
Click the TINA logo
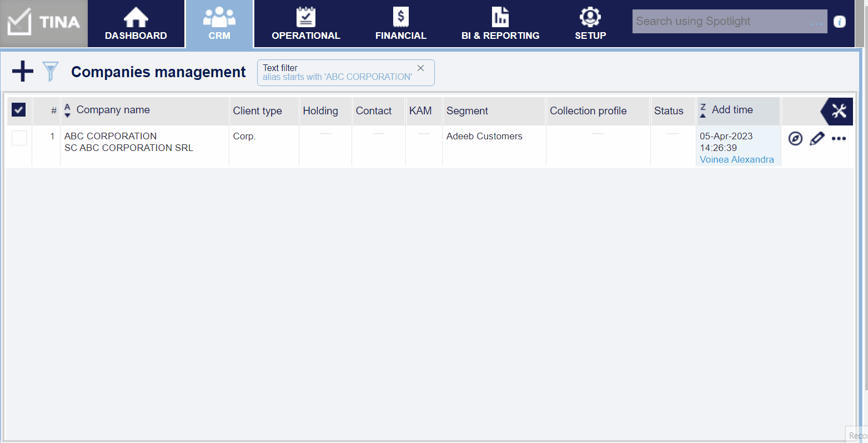pyautogui.click(x=44, y=23)
